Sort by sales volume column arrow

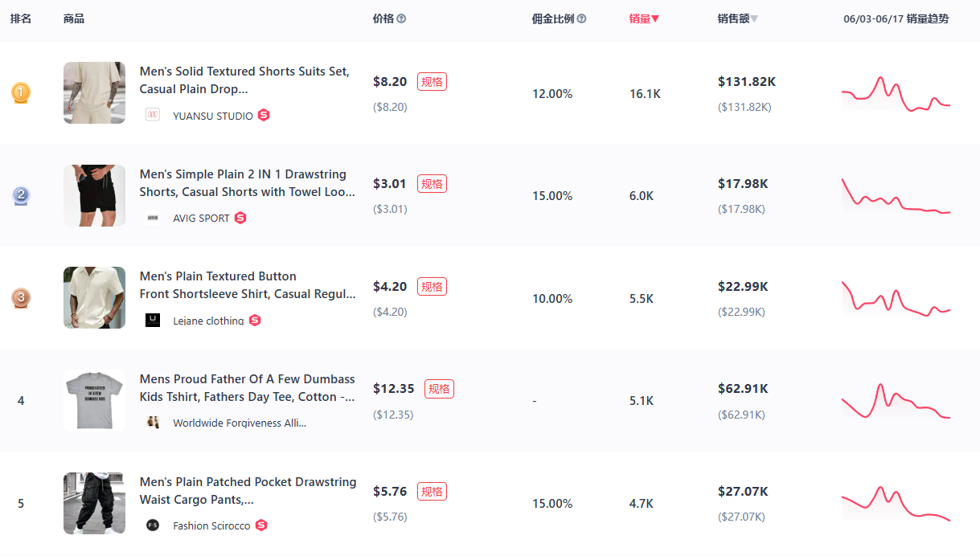(655, 18)
